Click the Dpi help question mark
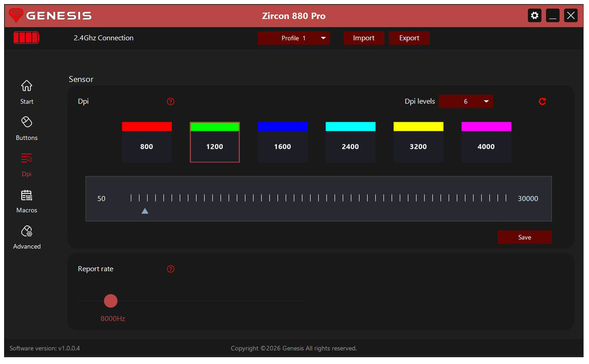The height and width of the screenshot is (364, 589). (x=171, y=101)
